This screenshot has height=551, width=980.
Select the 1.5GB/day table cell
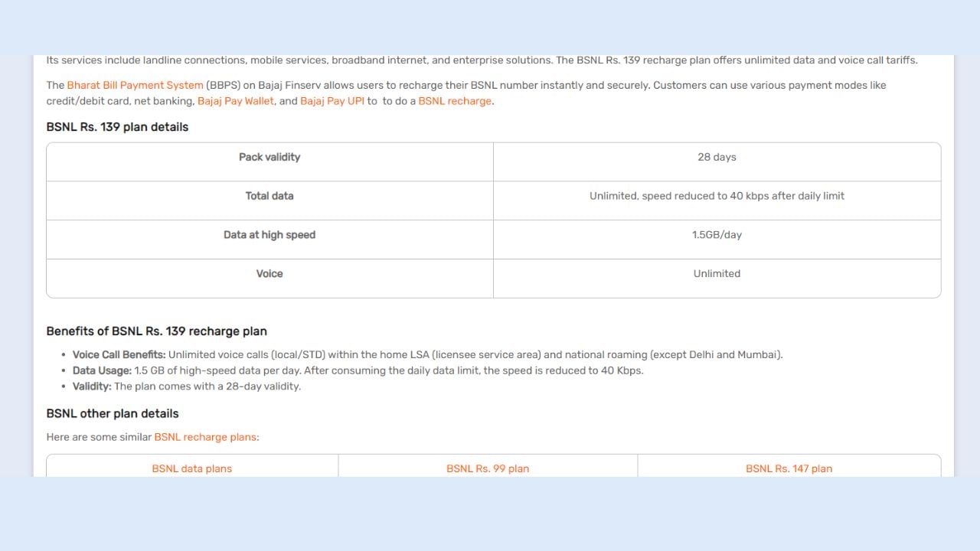717,240
